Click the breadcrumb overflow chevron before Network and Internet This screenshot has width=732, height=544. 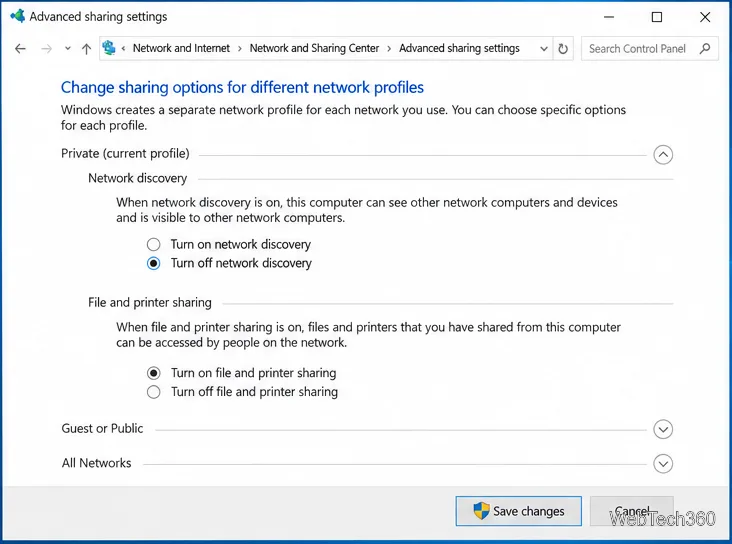point(123,49)
